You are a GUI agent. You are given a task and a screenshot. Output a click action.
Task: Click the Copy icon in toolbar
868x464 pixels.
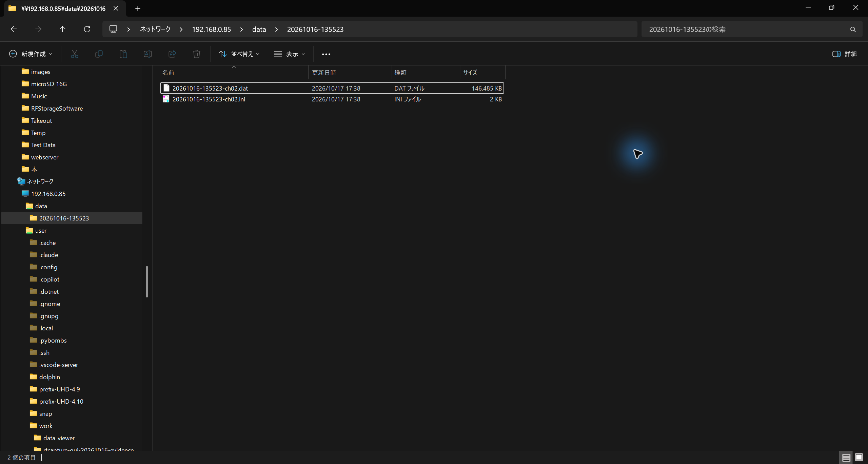99,54
